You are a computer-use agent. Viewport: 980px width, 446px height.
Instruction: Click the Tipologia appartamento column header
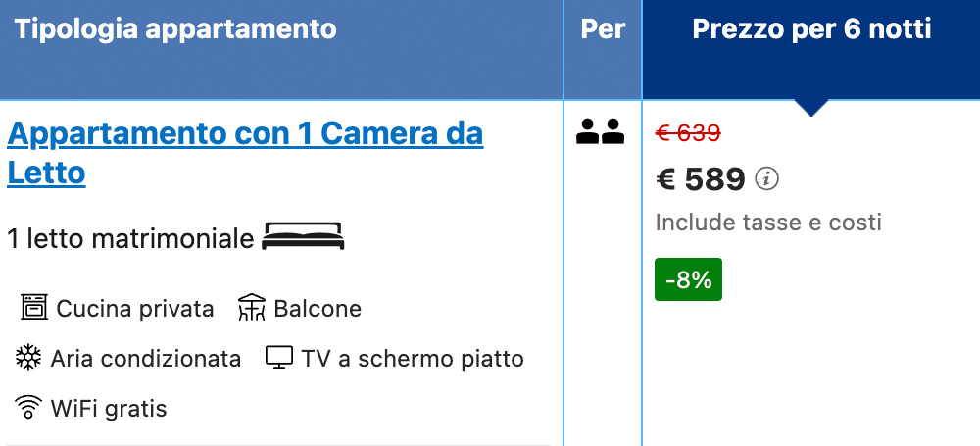176,29
